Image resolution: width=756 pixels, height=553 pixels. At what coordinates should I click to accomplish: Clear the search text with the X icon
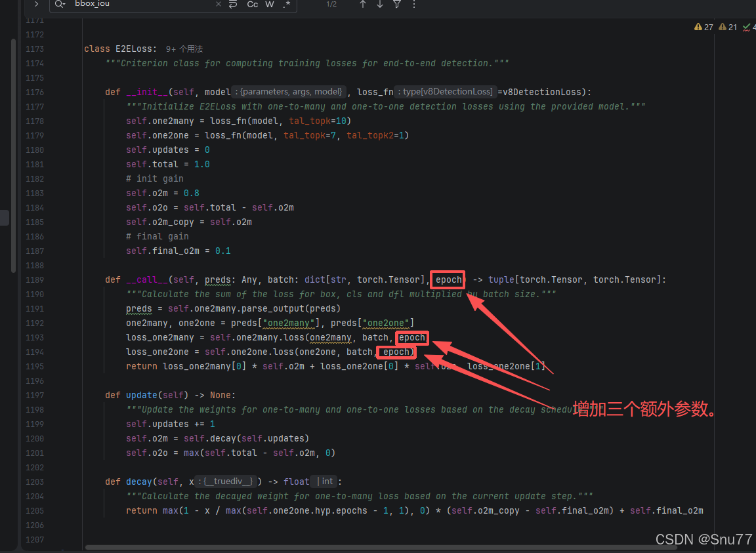point(219,4)
